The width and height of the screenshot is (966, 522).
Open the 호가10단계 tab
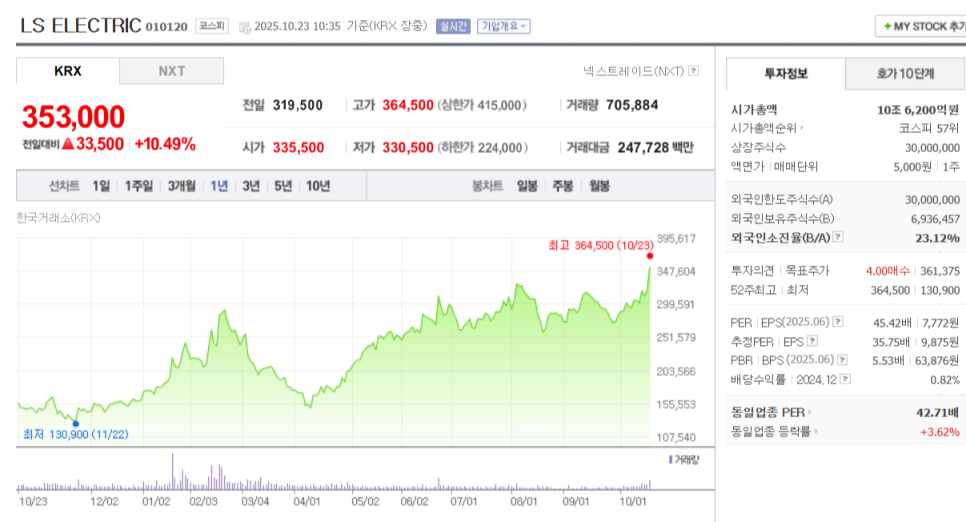905,74
